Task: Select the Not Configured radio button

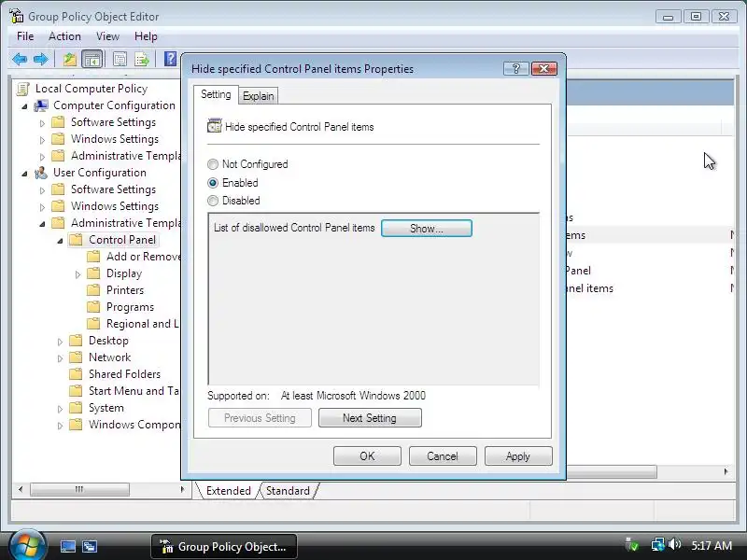Action: 213,165
